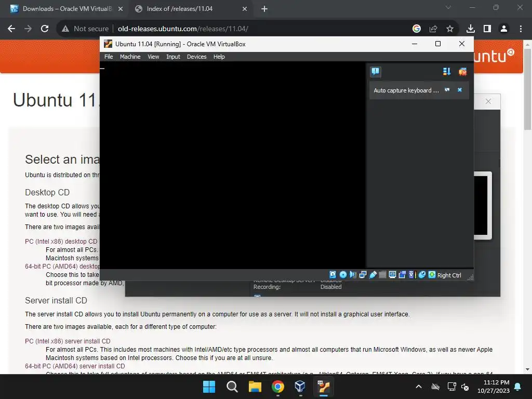532x399 pixels.
Task: Close the Index of /releases/11.04 tab
Action: (x=245, y=9)
